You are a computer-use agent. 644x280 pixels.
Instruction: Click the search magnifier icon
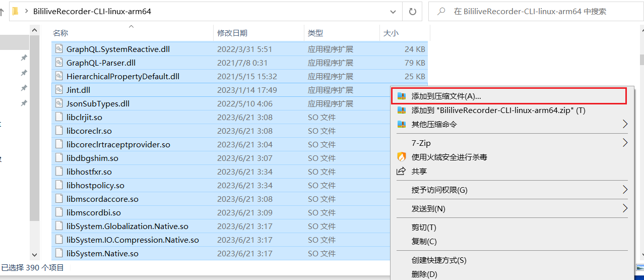[442, 11]
